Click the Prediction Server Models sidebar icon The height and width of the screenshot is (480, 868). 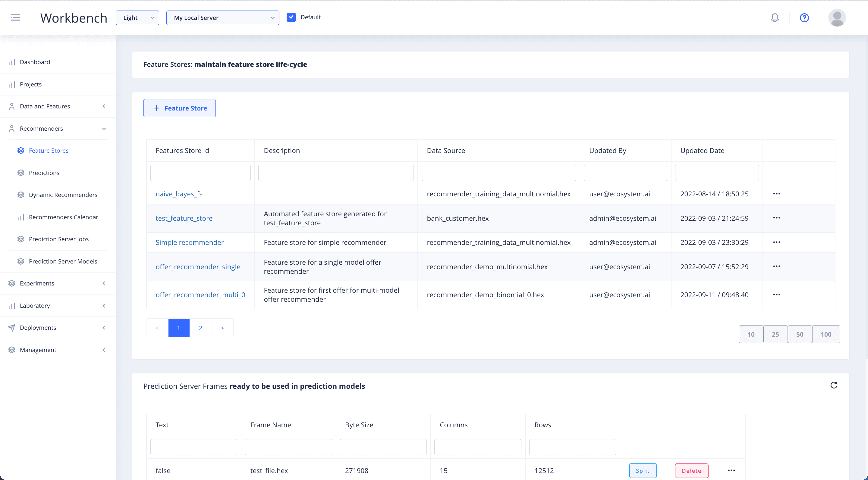[21, 261]
